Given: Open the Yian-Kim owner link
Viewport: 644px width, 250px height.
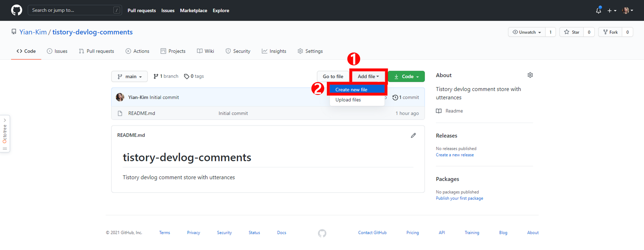Looking at the screenshot, I should click(x=33, y=32).
